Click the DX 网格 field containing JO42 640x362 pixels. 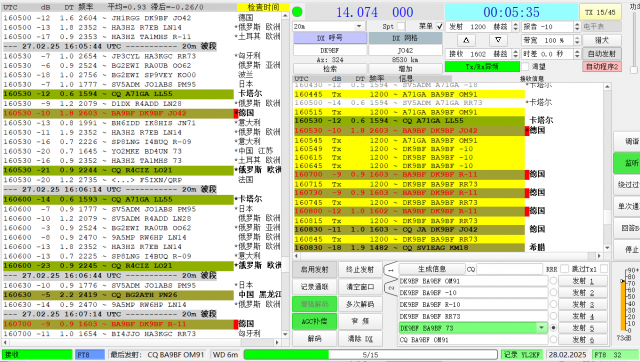[x=405, y=50]
